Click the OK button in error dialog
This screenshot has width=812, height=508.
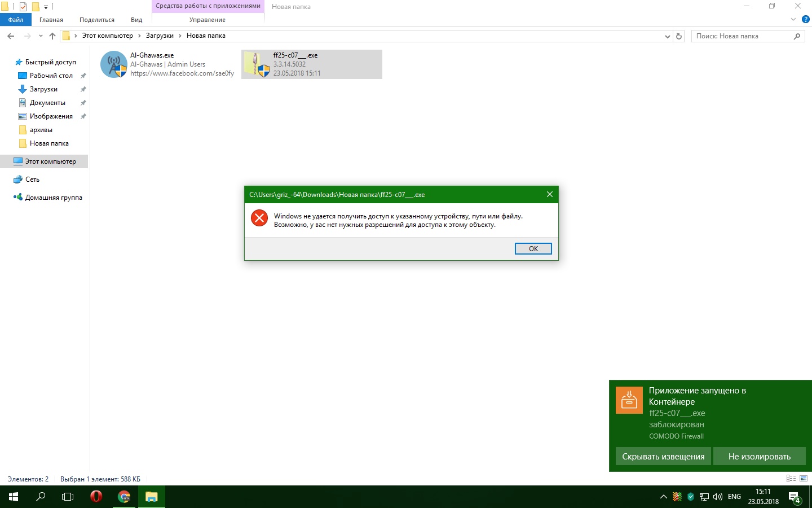click(x=533, y=249)
